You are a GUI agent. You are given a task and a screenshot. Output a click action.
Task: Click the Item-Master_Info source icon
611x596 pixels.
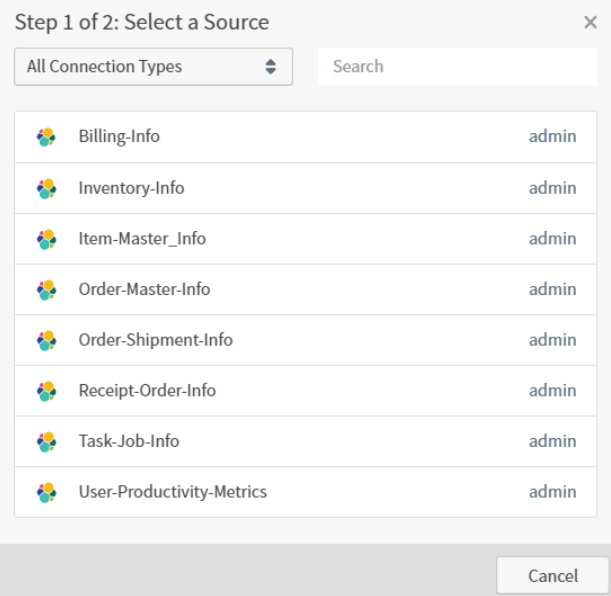coord(45,239)
